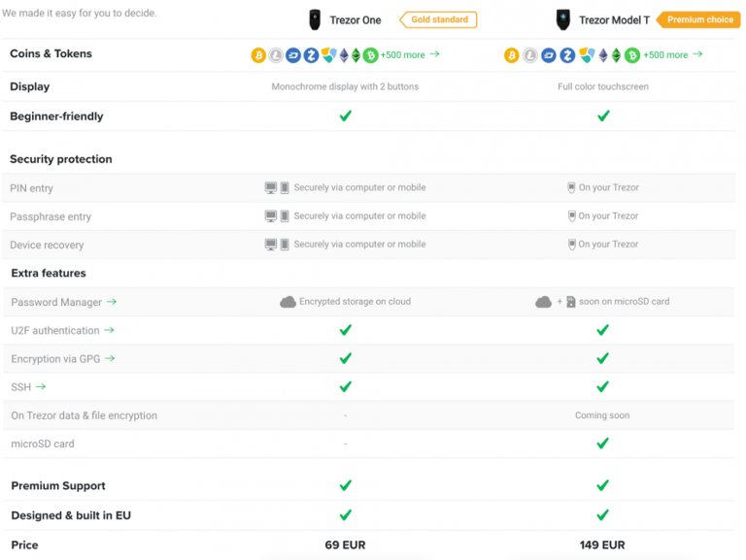The height and width of the screenshot is (560, 746).
Task: Click the Trezor One device image
Action: (x=315, y=20)
